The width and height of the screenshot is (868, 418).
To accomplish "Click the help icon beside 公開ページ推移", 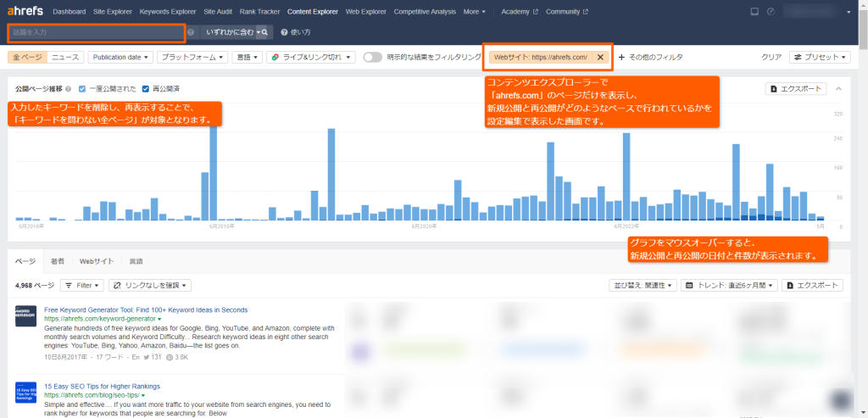I will tap(70, 89).
